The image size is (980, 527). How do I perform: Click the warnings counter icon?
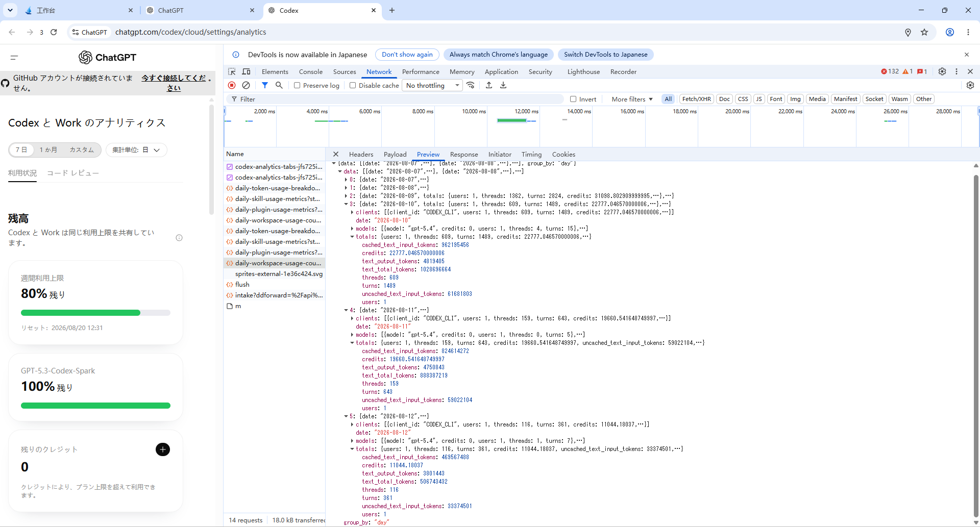[x=908, y=71]
